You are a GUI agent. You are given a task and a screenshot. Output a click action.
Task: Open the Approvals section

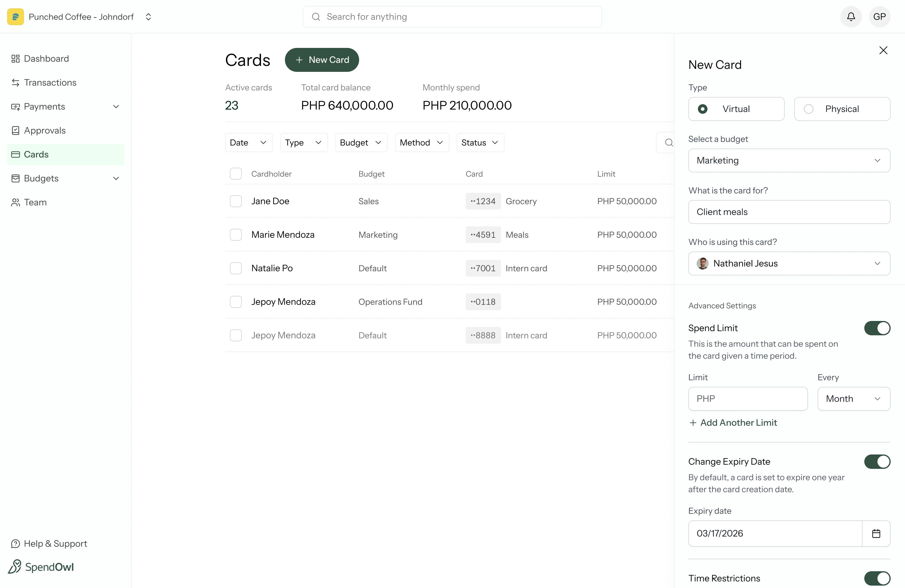[45, 130]
